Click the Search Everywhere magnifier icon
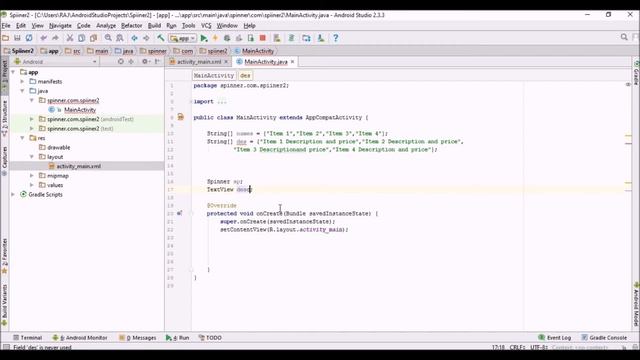Screen dimensions: 640x360 pos(624,37)
